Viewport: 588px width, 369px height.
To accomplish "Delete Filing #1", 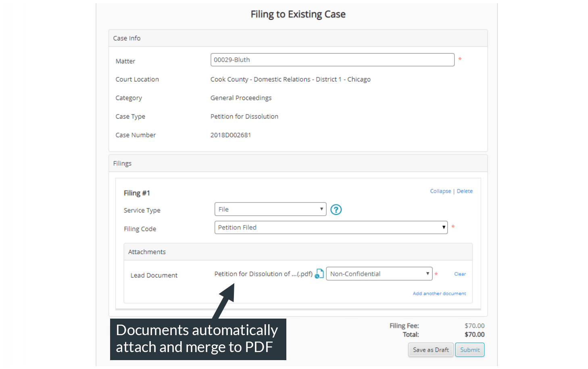I will 465,191.
